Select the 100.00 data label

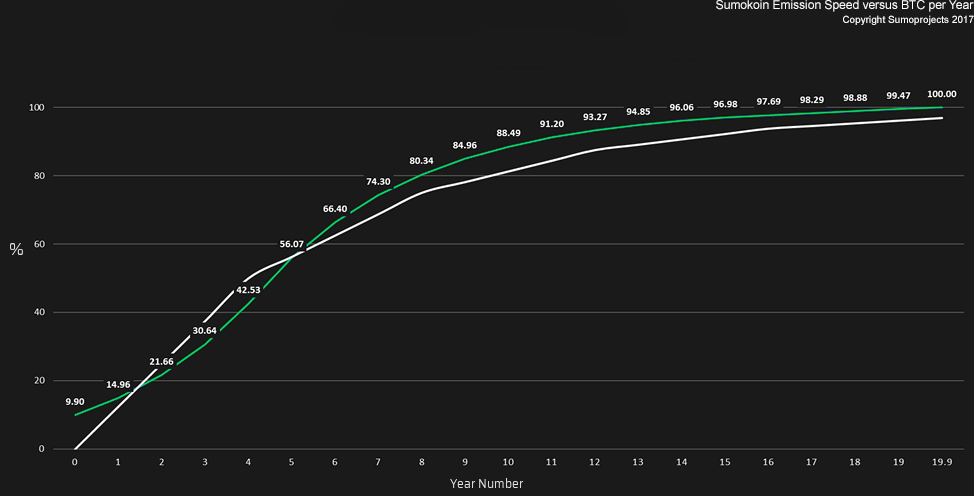[x=942, y=94]
